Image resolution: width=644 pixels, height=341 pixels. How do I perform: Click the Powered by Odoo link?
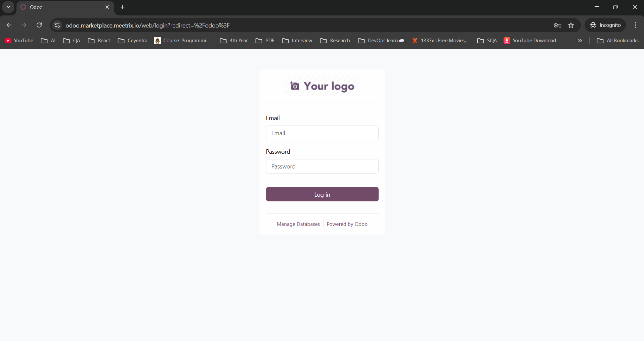tap(347, 224)
